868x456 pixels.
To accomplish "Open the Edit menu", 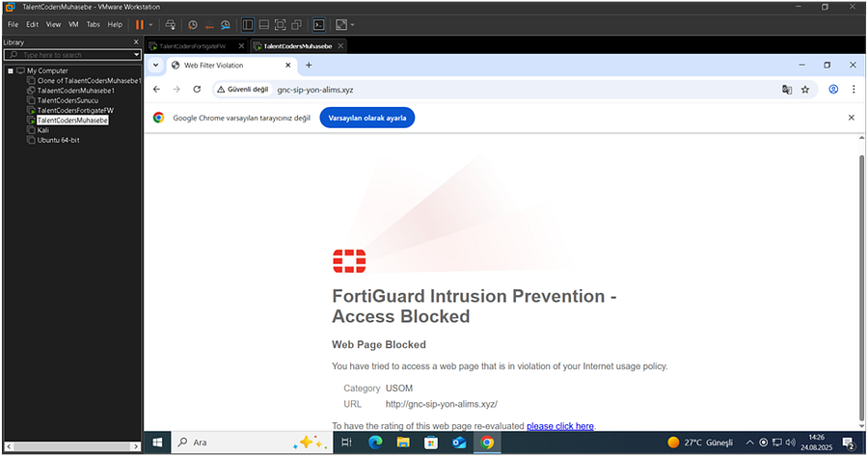I will click(32, 24).
